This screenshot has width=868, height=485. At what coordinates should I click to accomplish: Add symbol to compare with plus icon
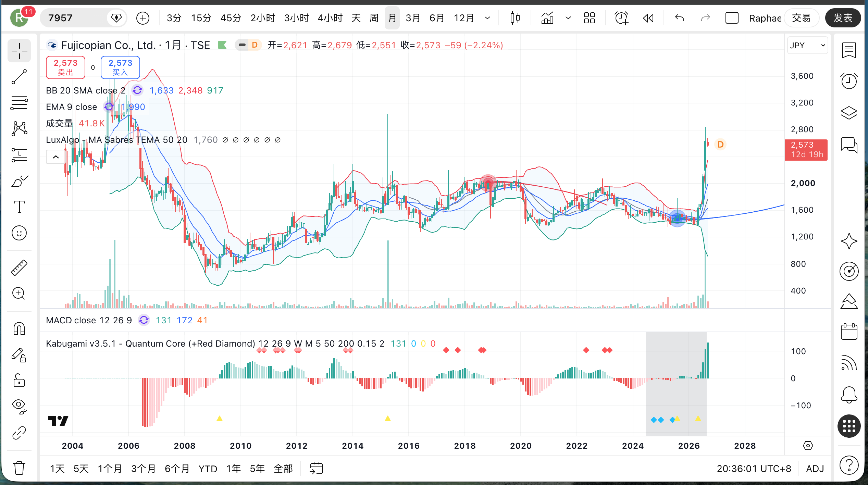(143, 18)
